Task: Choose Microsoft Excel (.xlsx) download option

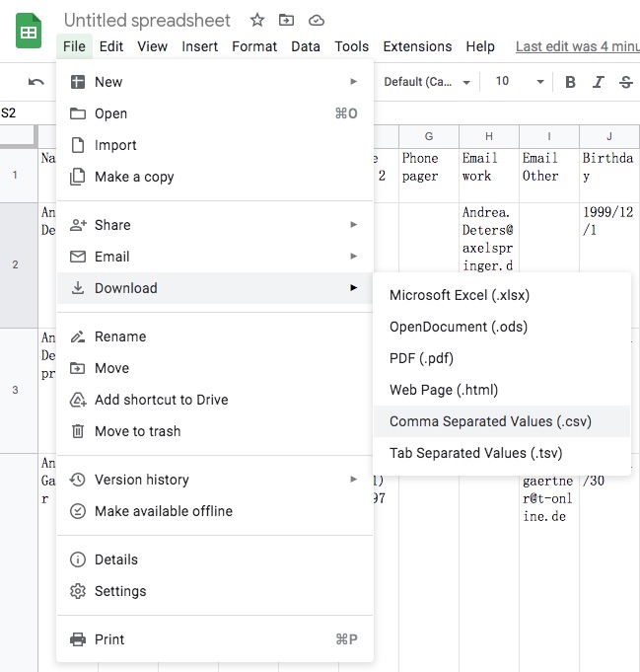Action: [461, 295]
